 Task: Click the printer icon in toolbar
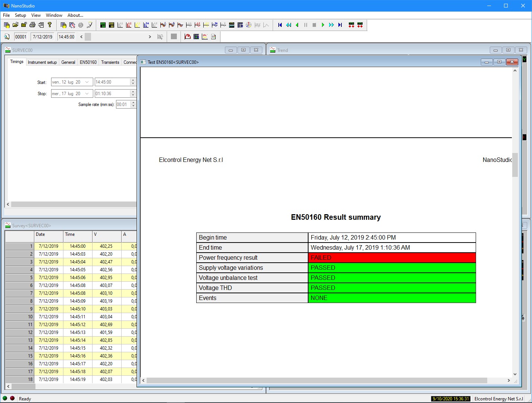click(x=32, y=25)
